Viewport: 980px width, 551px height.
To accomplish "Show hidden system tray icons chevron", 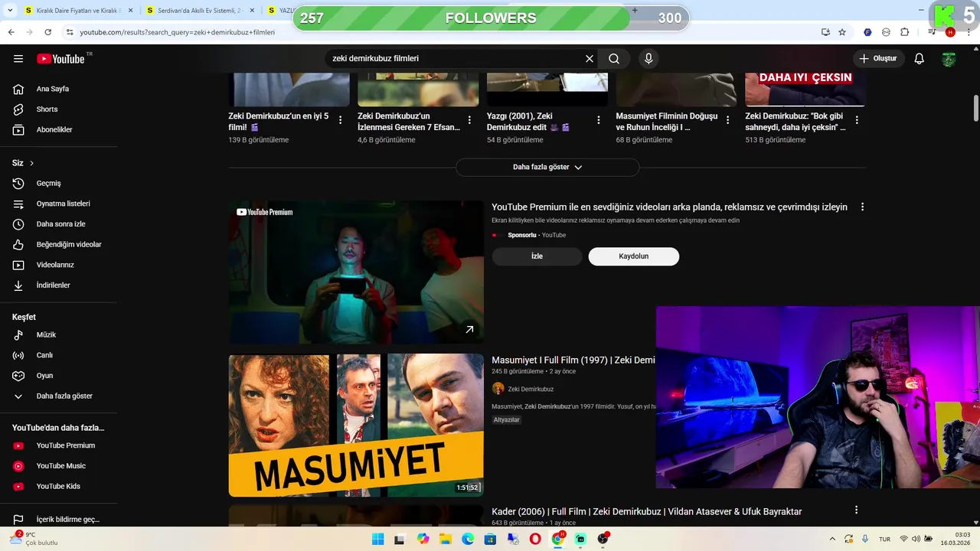I will click(832, 540).
